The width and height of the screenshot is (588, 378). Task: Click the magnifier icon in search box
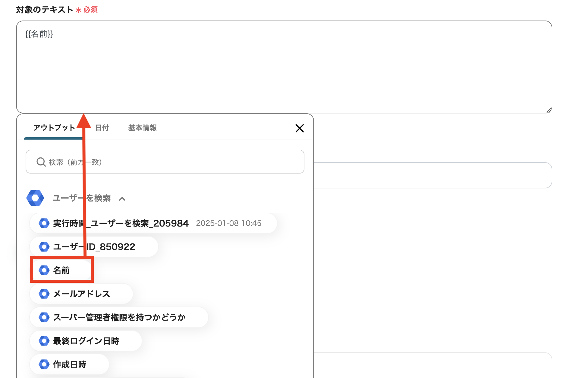[41, 162]
